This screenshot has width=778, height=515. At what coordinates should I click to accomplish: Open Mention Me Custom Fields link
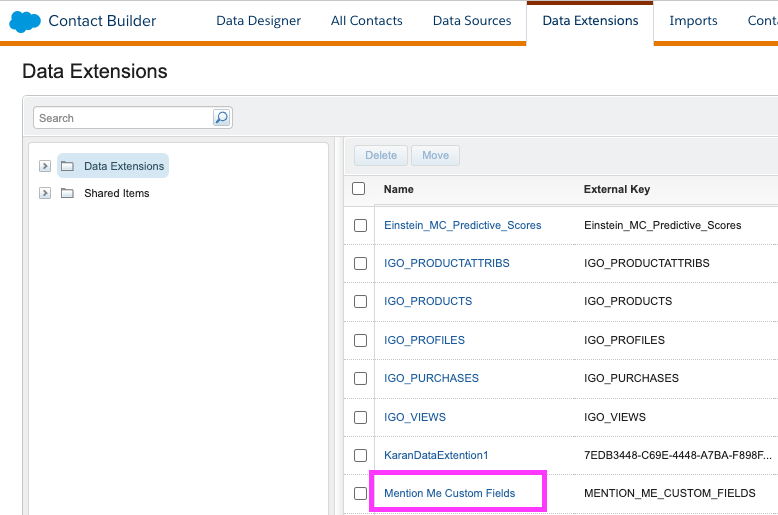450,493
